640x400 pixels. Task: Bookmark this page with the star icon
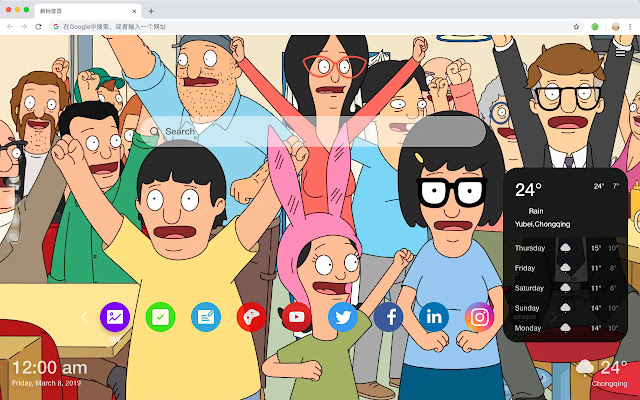(x=576, y=26)
